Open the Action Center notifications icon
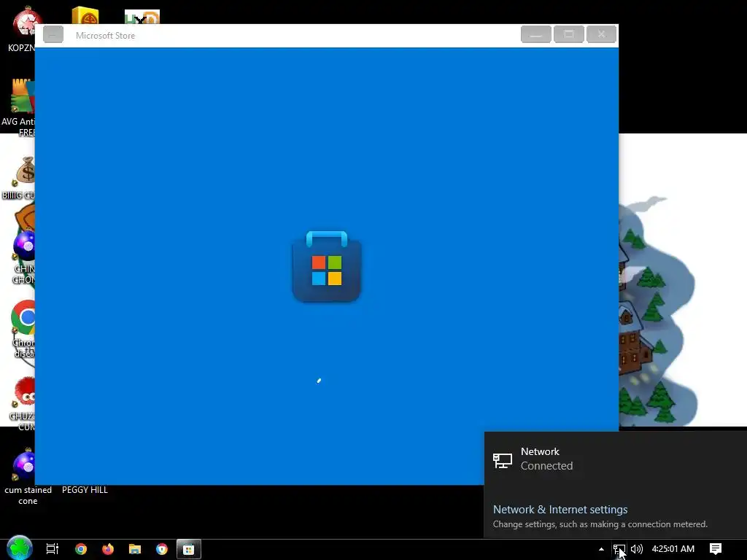747x560 pixels. point(716,549)
